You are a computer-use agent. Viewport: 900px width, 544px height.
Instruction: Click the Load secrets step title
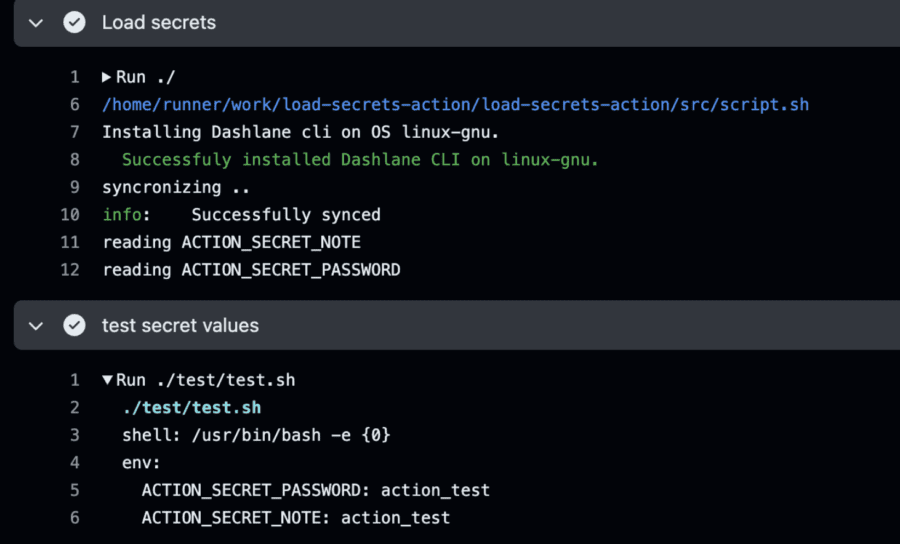158,22
